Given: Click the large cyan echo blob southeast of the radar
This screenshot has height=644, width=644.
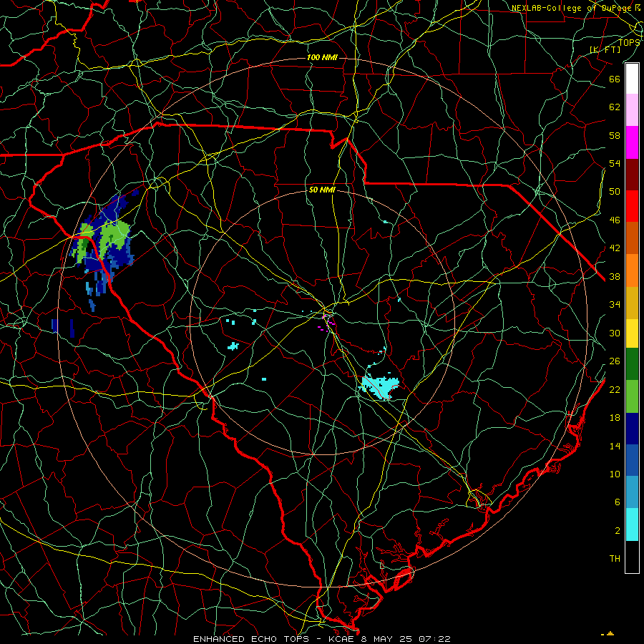Looking at the screenshot, I should coord(380,387).
